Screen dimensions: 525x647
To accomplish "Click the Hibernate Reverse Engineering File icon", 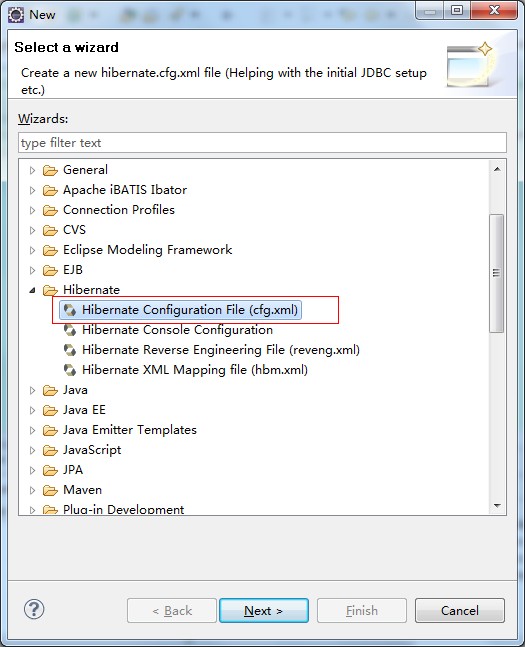I will click(x=70, y=350).
